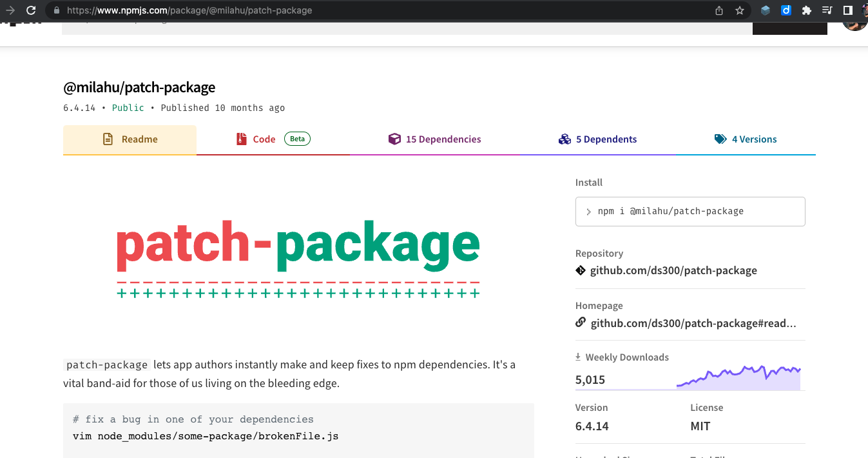Click the vim node_modules brokenFile.js code line

[206, 436]
